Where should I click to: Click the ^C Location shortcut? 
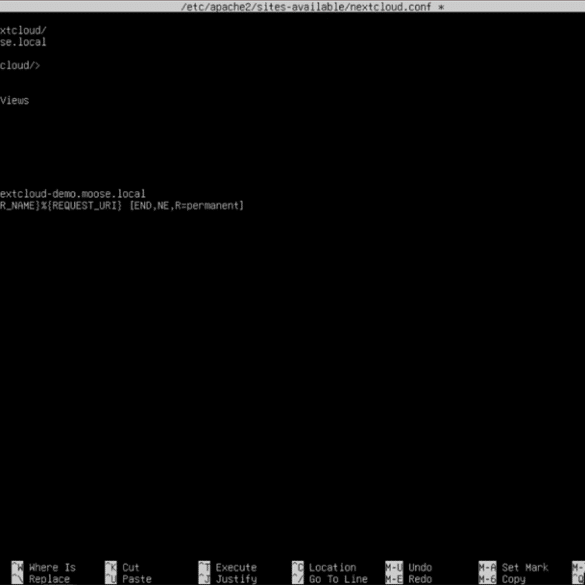coord(324,567)
